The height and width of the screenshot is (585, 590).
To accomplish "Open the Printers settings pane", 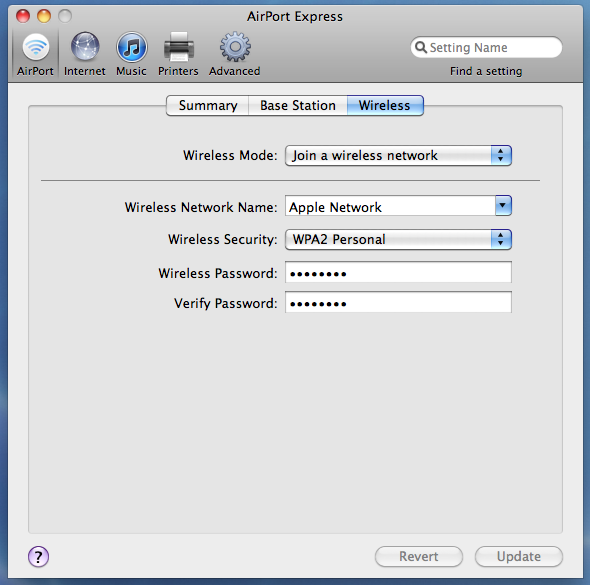I will [178, 53].
